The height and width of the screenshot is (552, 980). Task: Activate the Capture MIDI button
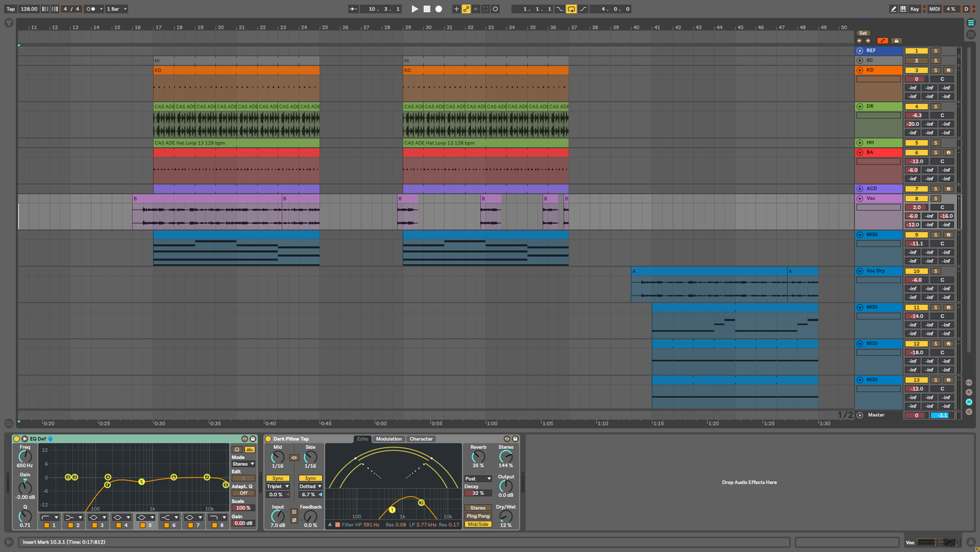(486, 9)
